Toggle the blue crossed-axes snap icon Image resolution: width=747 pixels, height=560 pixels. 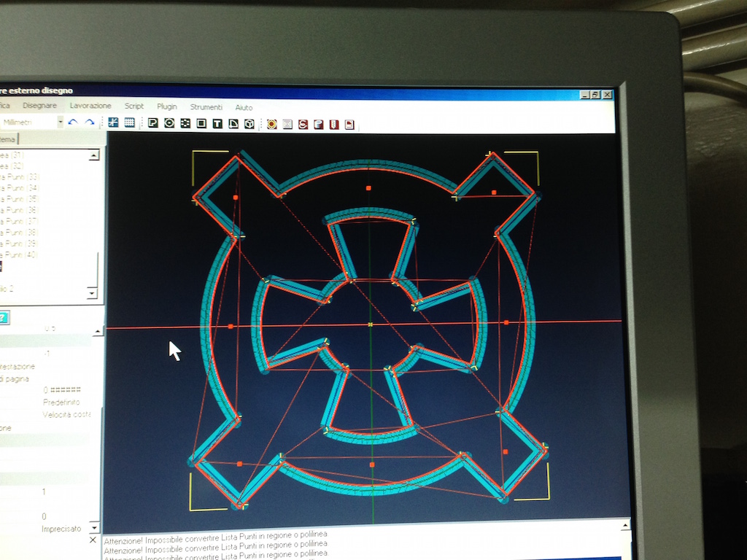(x=113, y=122)
